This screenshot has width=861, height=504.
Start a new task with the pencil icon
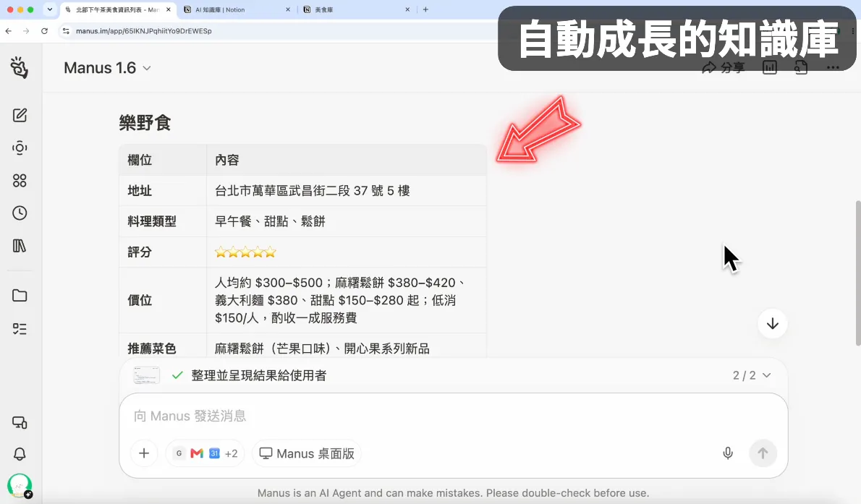coord(20,115)
